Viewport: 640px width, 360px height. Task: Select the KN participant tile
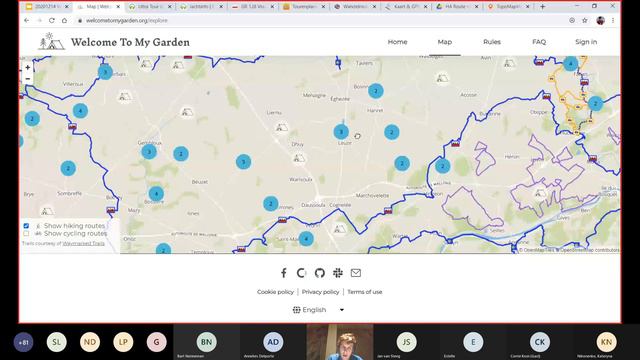(x=606, y=342)
